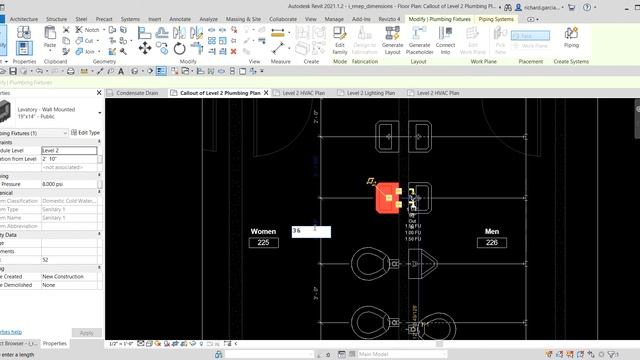Open the view scale 1/2" = 1'-0" selector
This screenshot has width=640, height=360.
121,344
